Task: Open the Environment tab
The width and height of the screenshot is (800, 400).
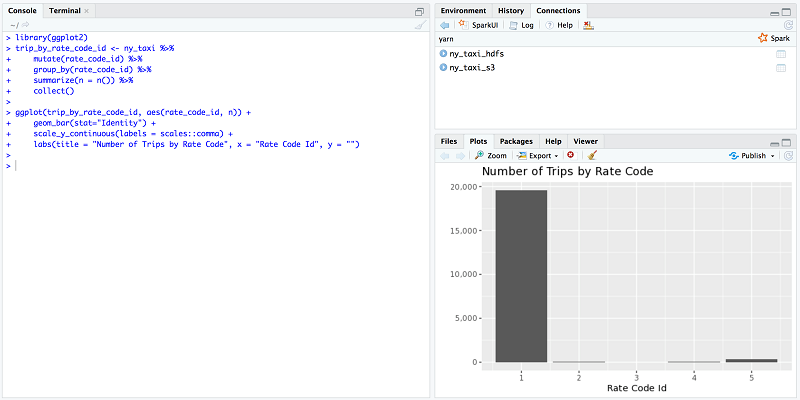Action: pyautogui.click(x=463, y=11)
